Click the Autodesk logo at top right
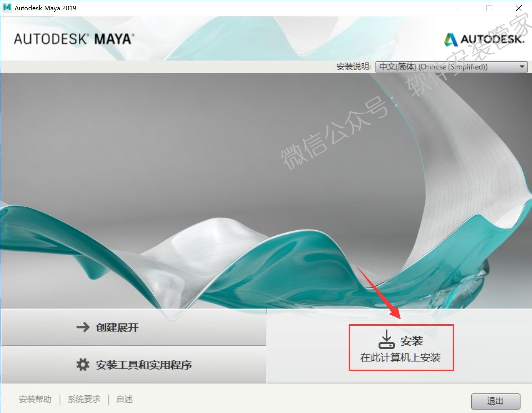Image resolution: width=532 pixels, height=413 pixels. click(484, 39)
